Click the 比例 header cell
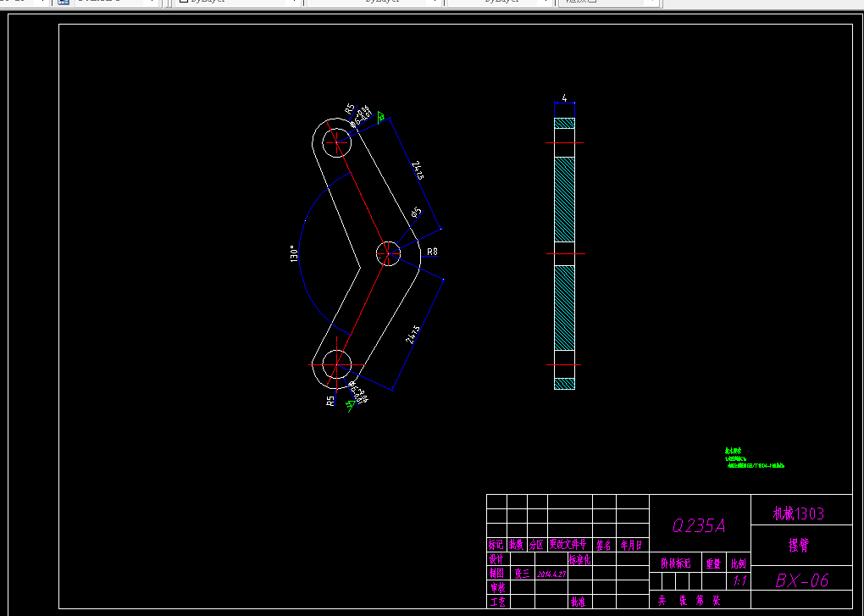 click(739, 563)
